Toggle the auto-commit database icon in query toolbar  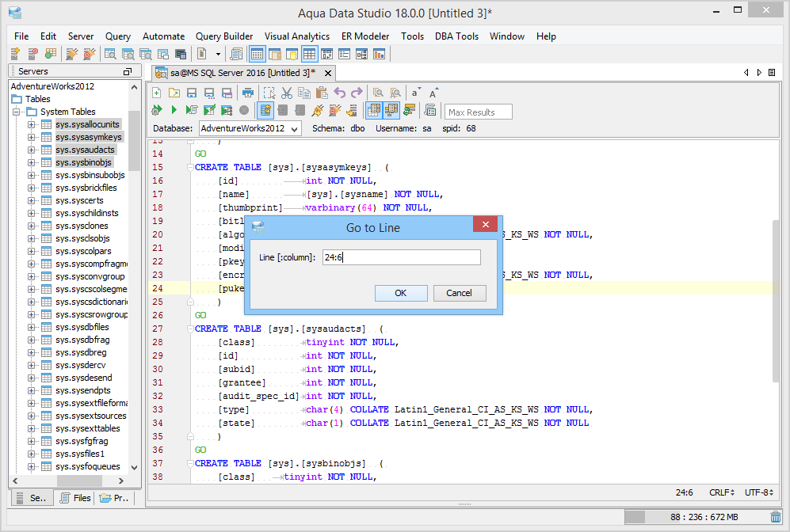point(266,110)
